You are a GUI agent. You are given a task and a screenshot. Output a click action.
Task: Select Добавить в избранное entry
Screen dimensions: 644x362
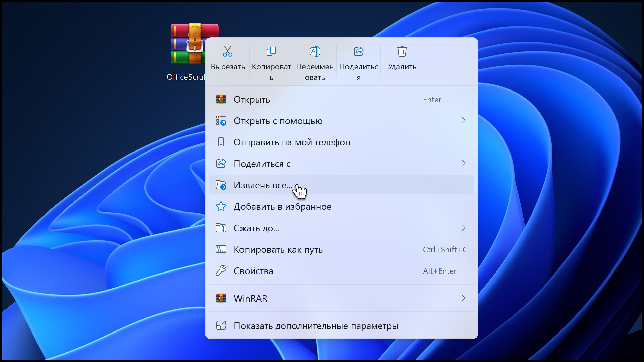coord(282,207)
